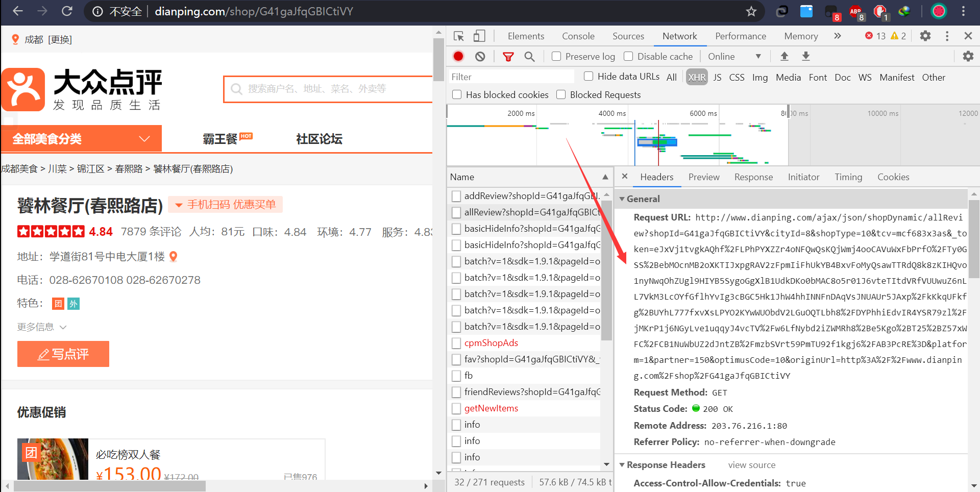The height and width of the screenshot is (492, 980).
Task: Click export HAR download arrow icon
Action: [x=806, y=57]
